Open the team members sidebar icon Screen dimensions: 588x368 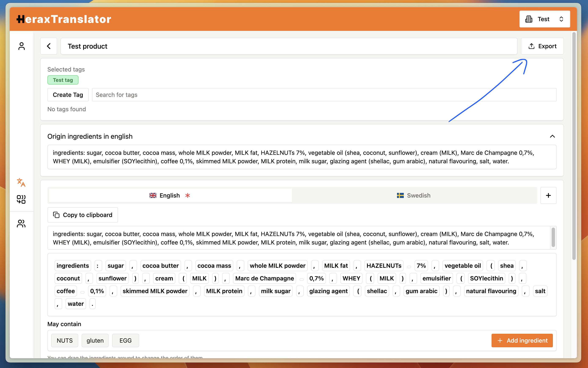(x=21, y=223)
